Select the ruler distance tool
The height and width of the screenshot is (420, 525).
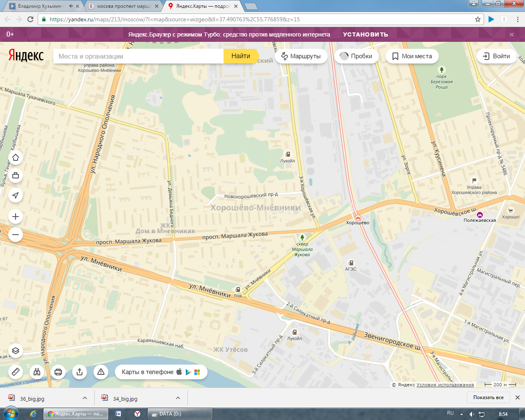[16, 372]
